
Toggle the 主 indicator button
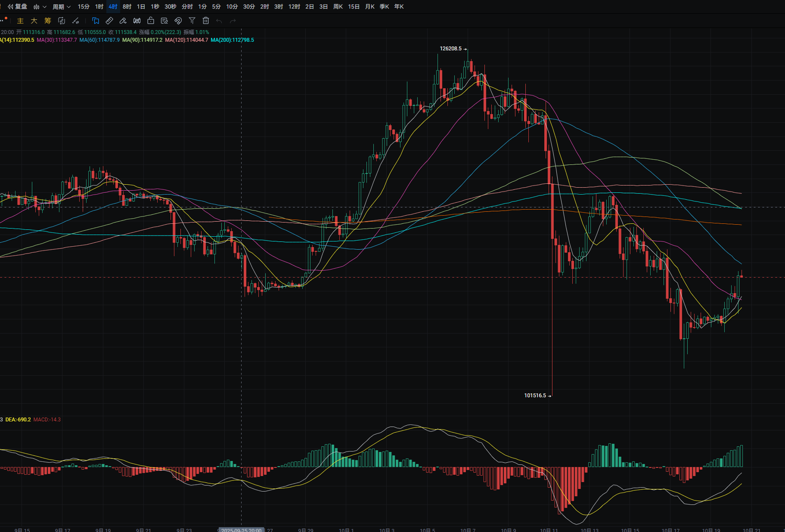point(20,21)
